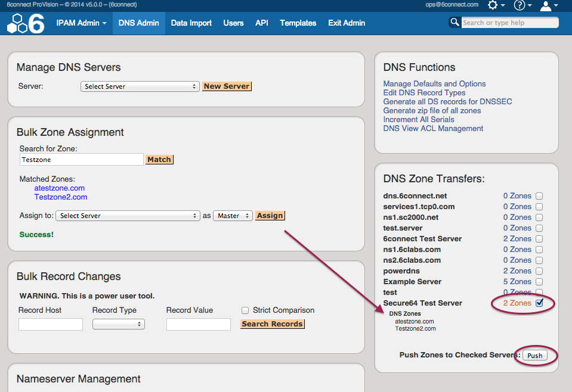The width and height of the screenshot is (572, 392).
Task: Open the API tab
Action: (262, 23)
